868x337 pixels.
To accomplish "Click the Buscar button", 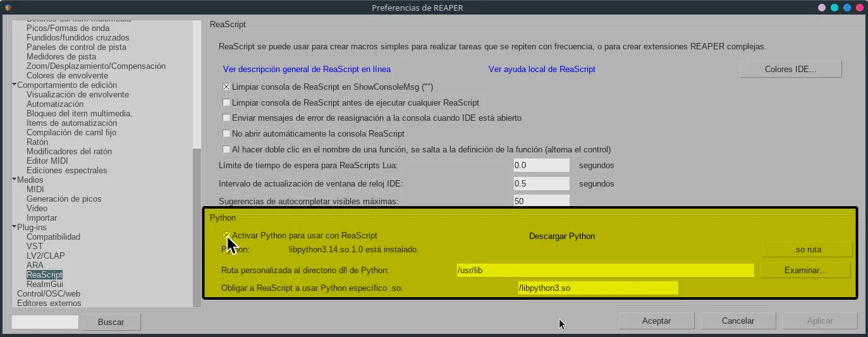I will click(111, 322).
